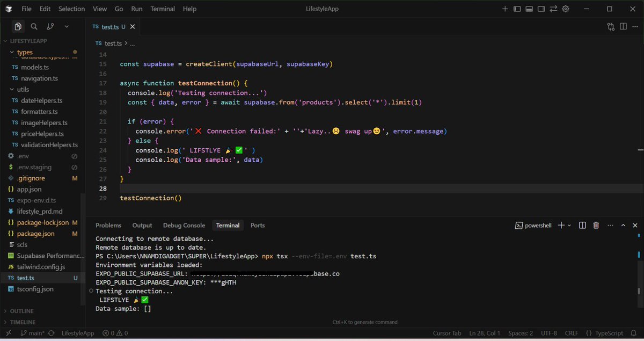Open the Selection menu
The height and width of the screenshot is (341, 644).
[71, 9]
